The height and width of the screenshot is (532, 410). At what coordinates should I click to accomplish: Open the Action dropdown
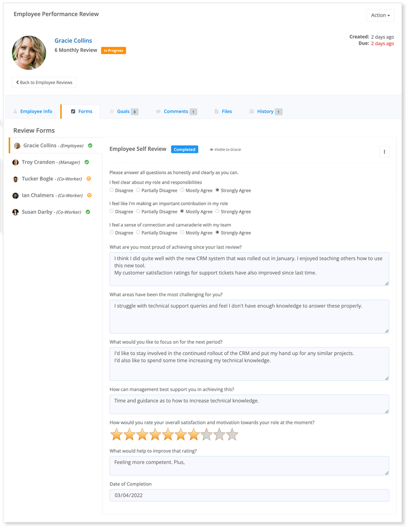click(x=380, y=15)
